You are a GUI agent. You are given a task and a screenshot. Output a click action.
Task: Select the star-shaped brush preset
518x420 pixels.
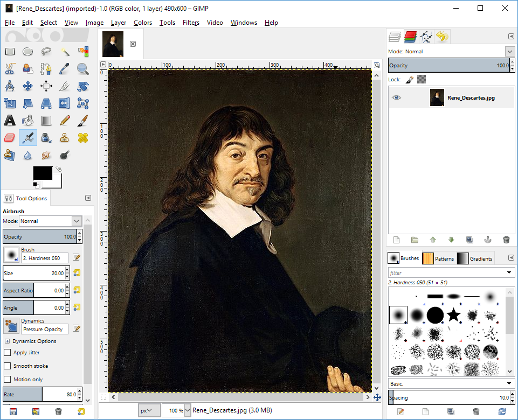click(454, 315)
